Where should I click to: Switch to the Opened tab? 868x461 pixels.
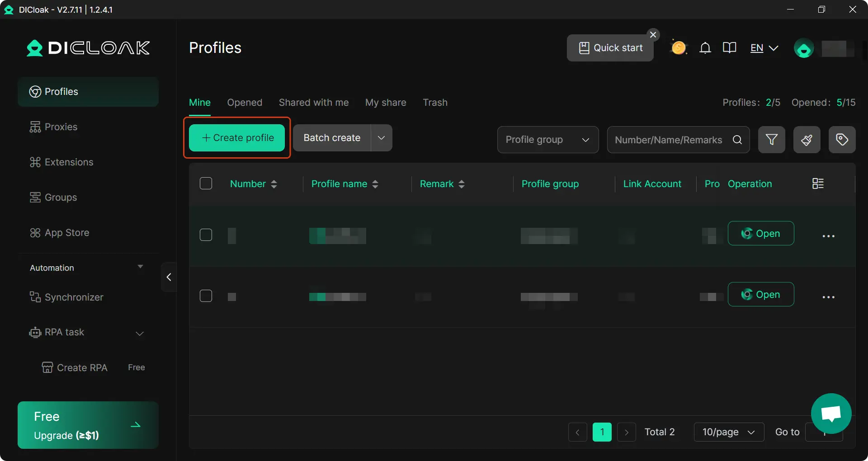(x=245, y=103)
